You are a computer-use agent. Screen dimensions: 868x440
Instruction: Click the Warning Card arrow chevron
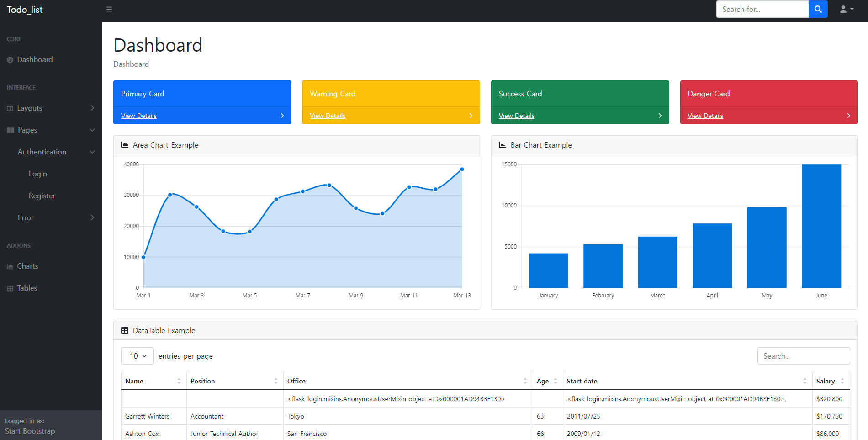pyautogui.click(x=471, y=116)
